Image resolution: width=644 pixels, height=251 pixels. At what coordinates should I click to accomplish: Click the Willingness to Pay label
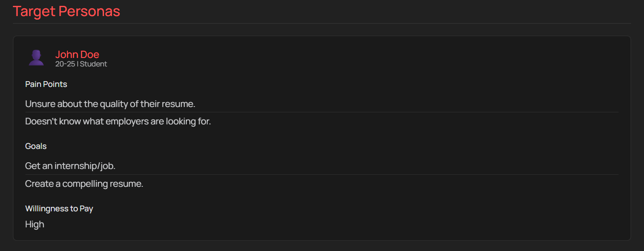click(x=59, y=208)
